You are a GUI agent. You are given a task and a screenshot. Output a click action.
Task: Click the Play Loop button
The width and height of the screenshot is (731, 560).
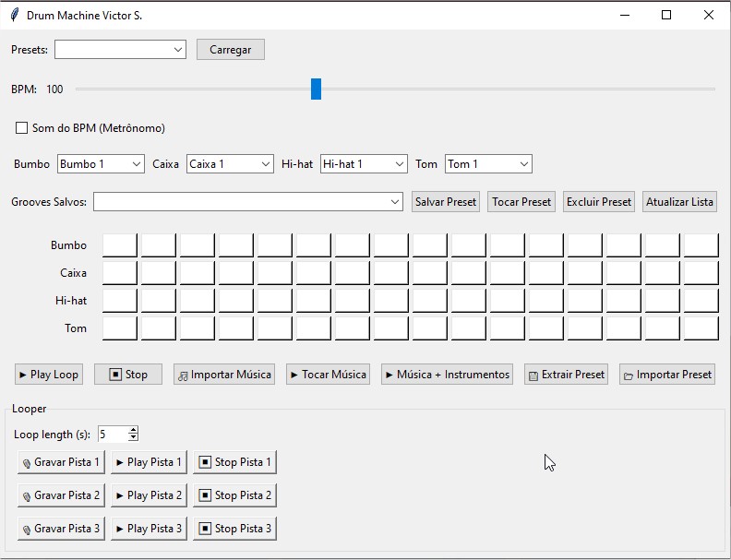49,375
